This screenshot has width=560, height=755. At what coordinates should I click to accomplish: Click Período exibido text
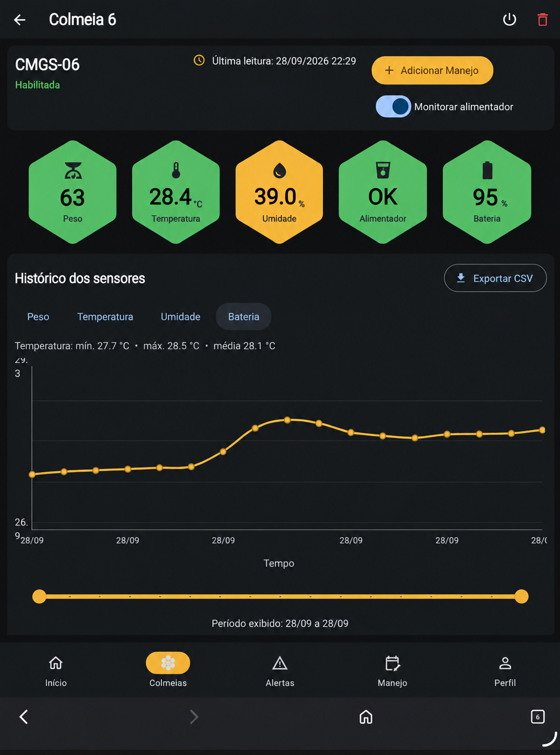(x=280, y=623)
